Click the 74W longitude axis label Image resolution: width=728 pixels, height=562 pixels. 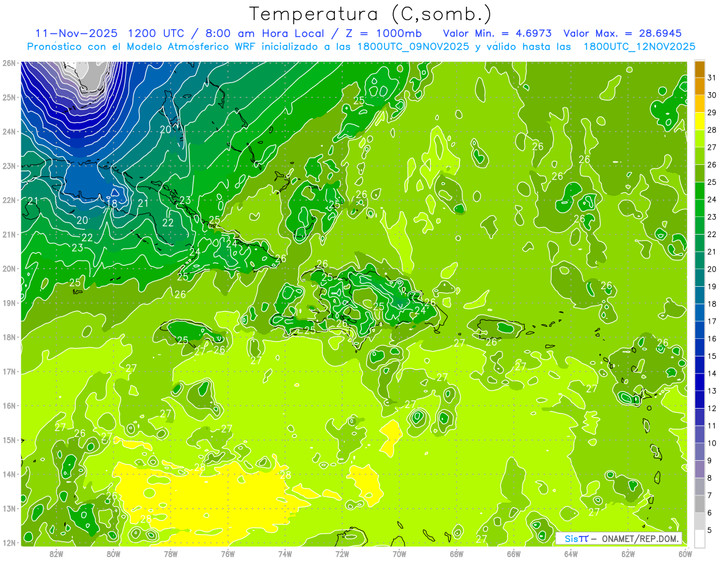pyautogui.click(x=285, y=554)
